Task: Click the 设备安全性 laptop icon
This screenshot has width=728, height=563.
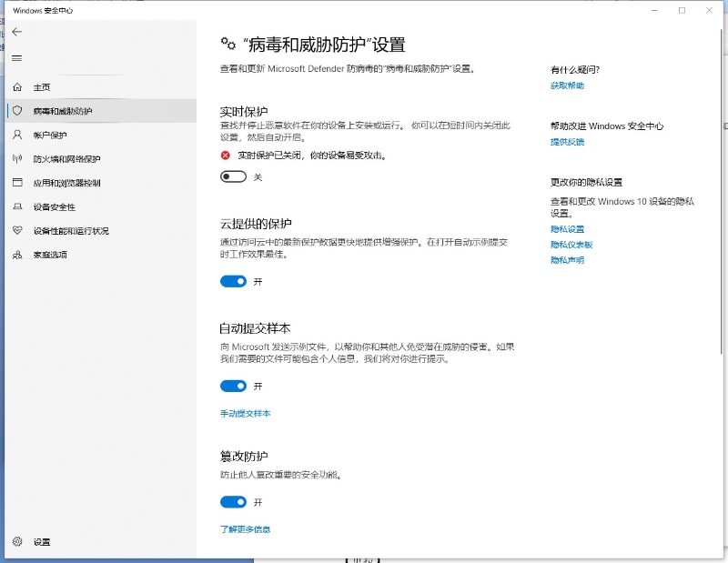Action: coord(16,206)
